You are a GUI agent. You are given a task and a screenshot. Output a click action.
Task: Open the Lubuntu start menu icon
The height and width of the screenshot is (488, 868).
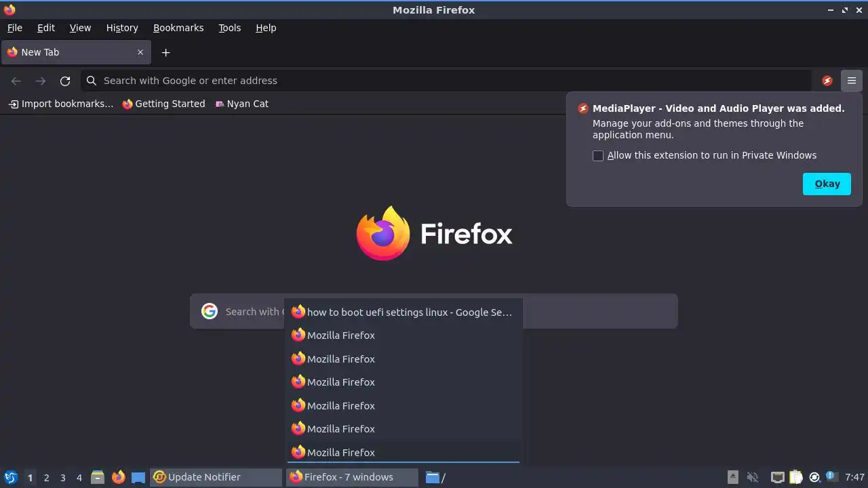(x=11, y=477)
